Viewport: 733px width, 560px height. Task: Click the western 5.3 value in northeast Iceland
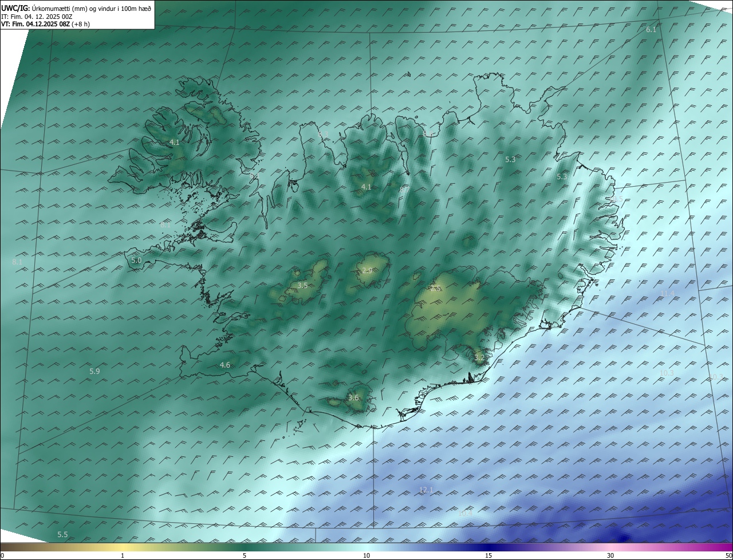(x=510, y=159)
